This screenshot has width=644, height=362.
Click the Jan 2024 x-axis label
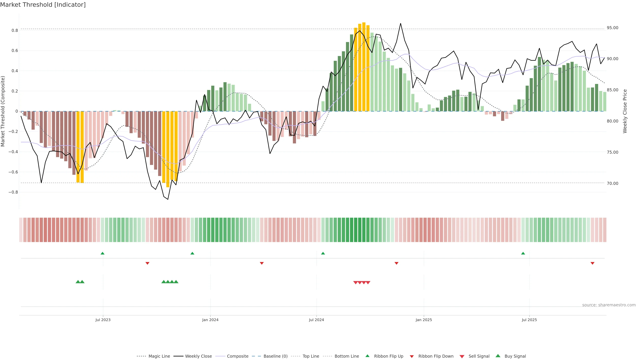click(x=210, y=320)
